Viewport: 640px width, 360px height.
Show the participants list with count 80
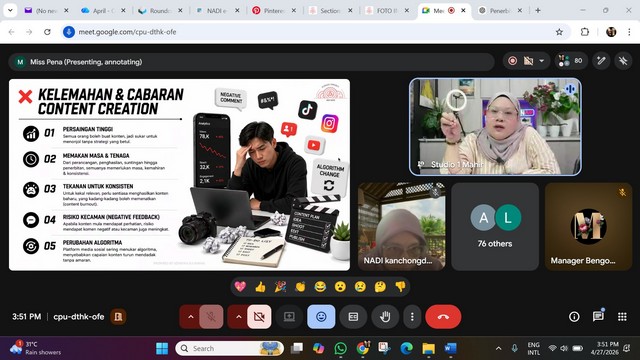(570, 61)
